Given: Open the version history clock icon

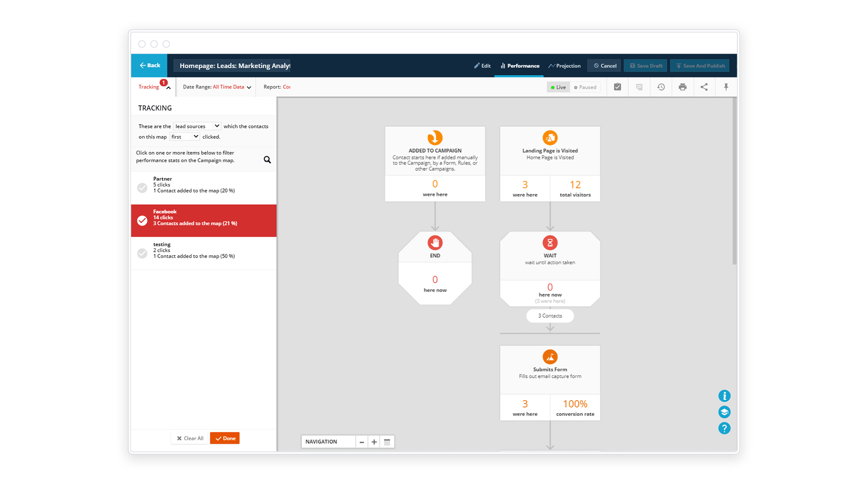Looking at the screenshot, I should (661, 87).
